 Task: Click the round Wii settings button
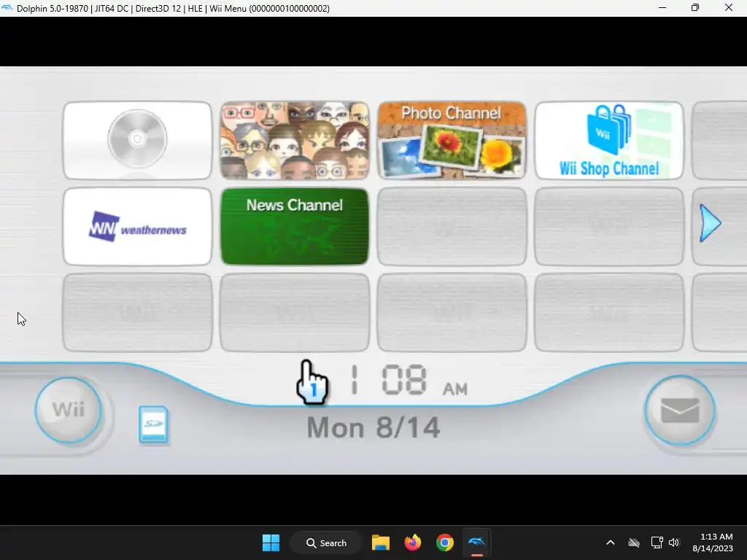(68, 410)
